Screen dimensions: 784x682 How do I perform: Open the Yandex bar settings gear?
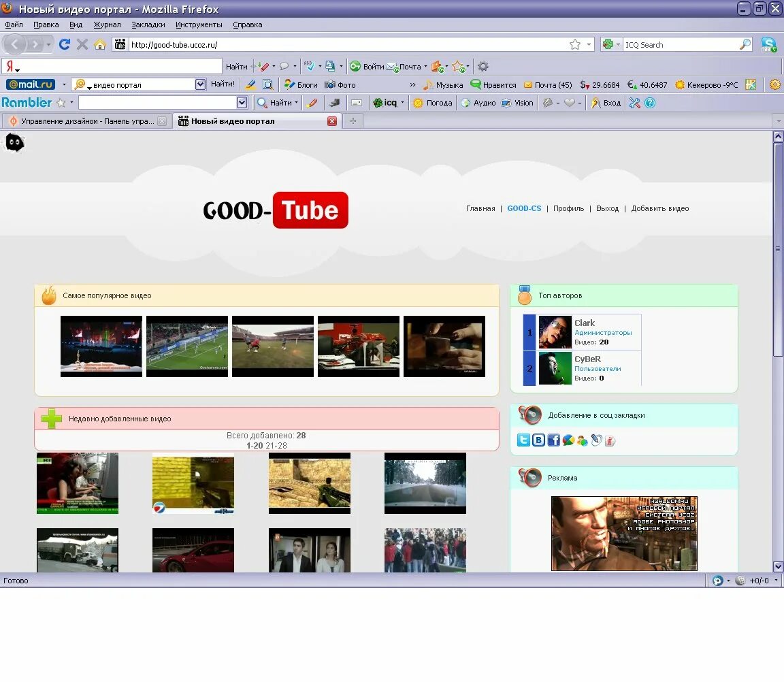point(483,66)
